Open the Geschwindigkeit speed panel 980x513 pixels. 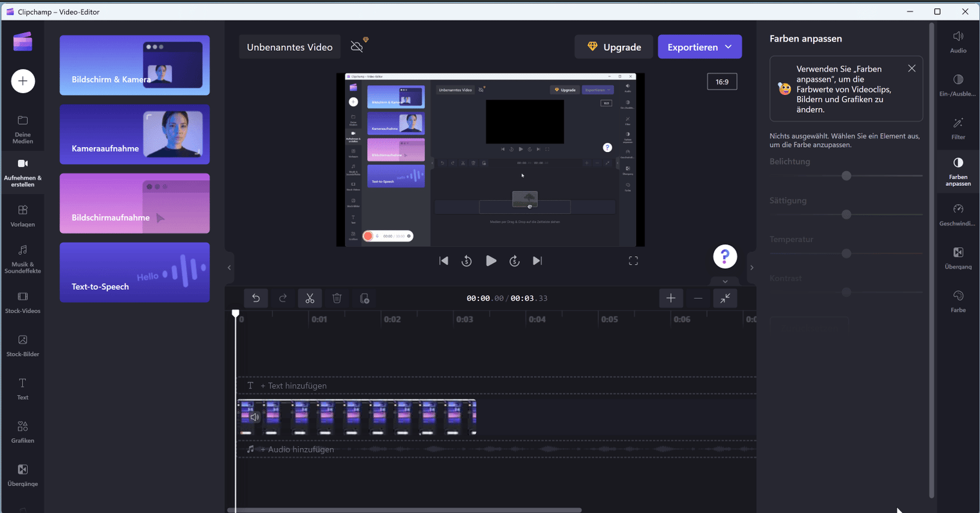[x=958, y=215]
